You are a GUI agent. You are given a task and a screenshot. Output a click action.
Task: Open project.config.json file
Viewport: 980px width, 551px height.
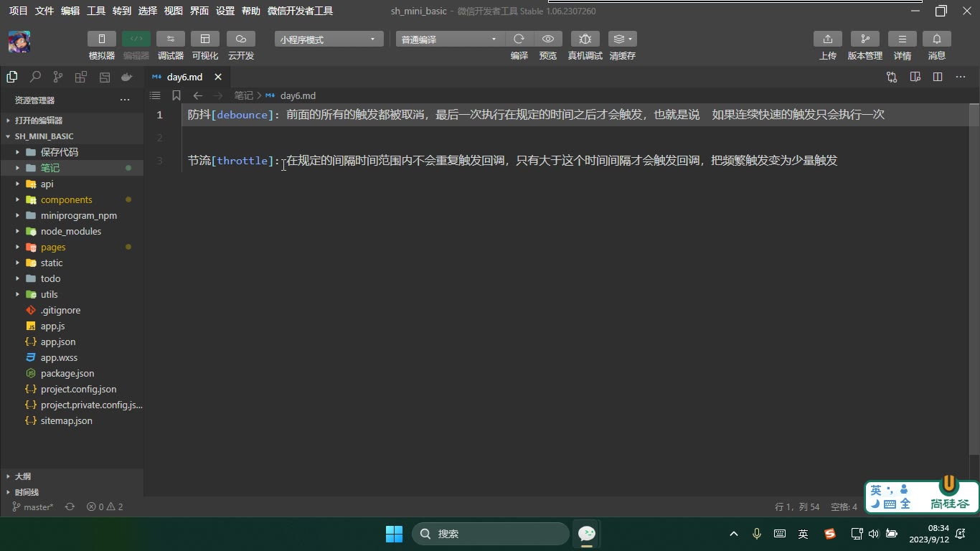(72, 389)
